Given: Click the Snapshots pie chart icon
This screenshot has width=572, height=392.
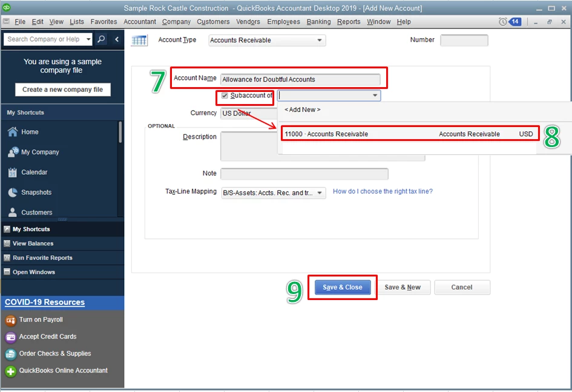Looking at the screenshot, I should click(12, 192).
